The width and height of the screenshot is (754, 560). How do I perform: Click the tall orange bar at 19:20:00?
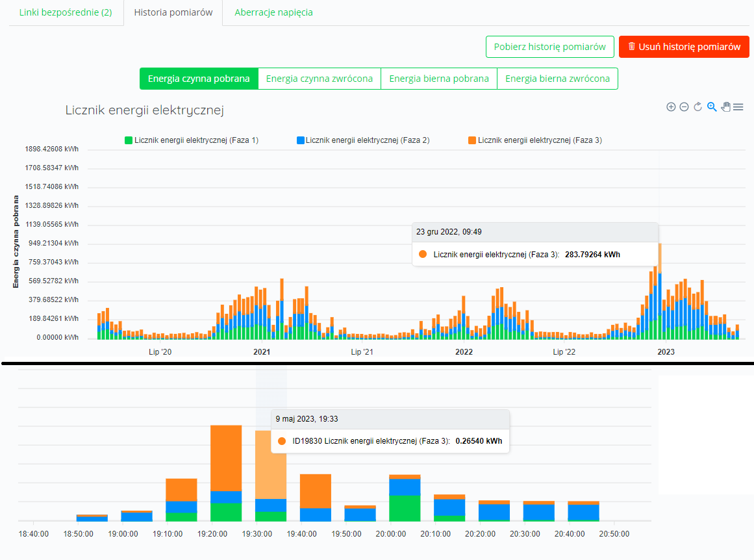[226, 458]
